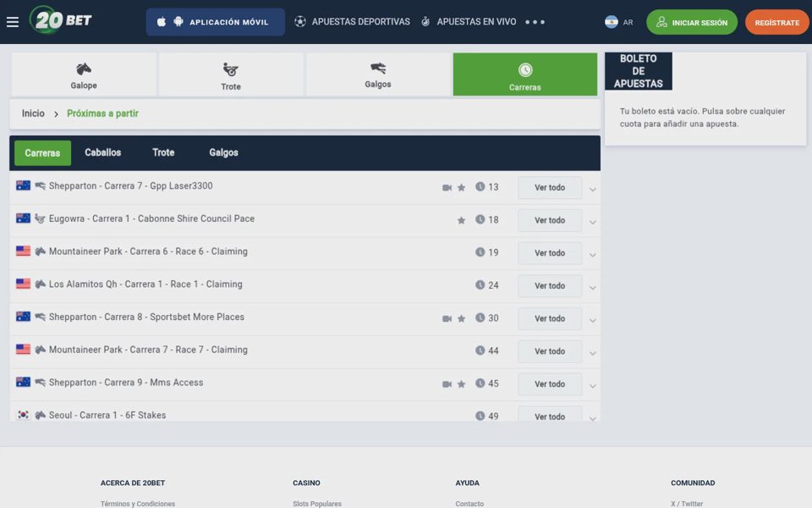The image size is (812, 508).
Task: Star the Shepparton Carrera 9 race
Action: 461,384
